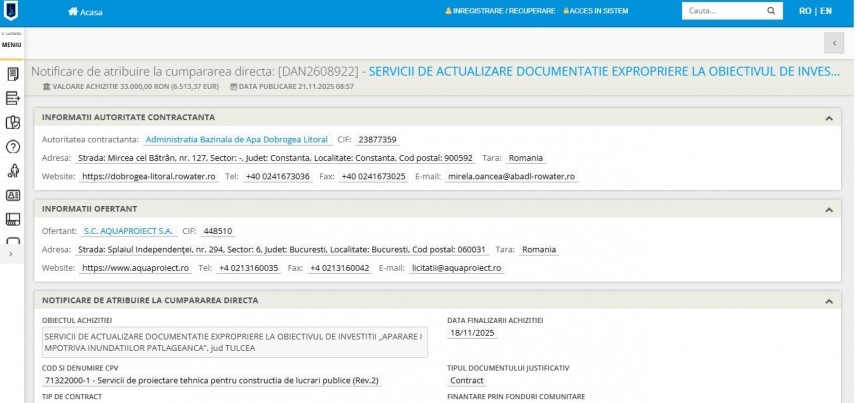This screenshot has width=855, height=403.
Task: Click the magnifier search icon
Action: 770,11
